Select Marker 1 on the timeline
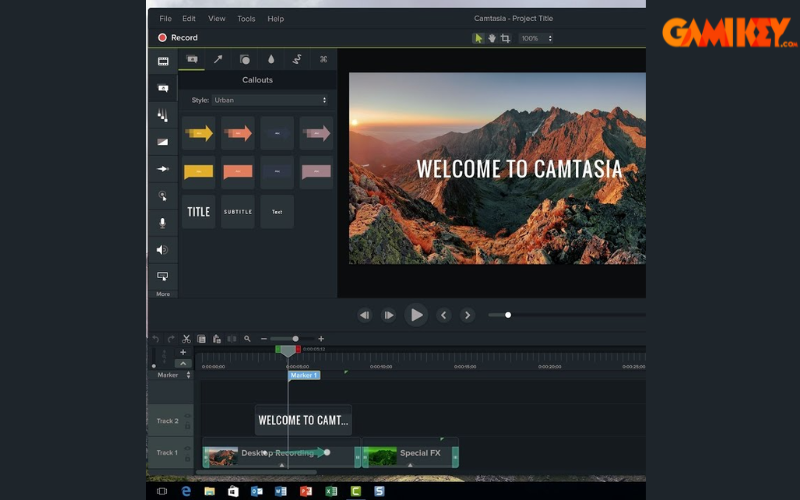 click(x=304, y=376)
